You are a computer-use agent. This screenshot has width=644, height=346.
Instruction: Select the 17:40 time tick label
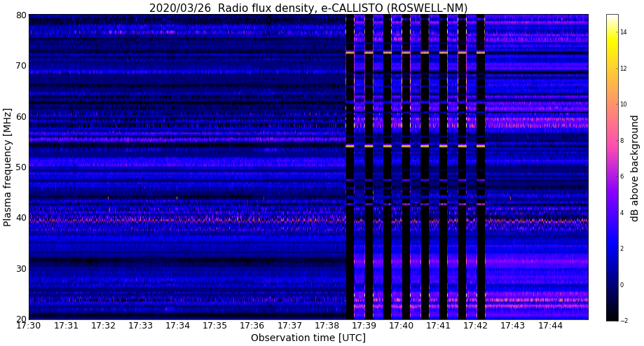(x=402, y=326)
